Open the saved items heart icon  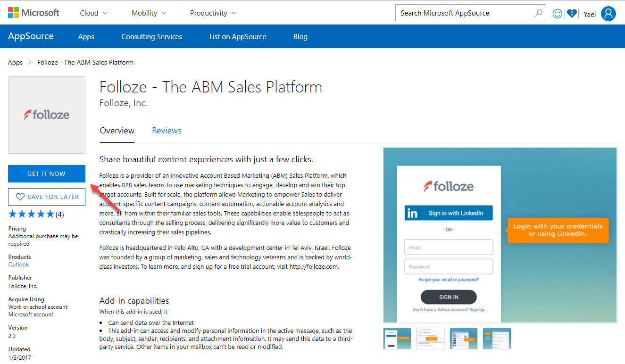(572, 13)
